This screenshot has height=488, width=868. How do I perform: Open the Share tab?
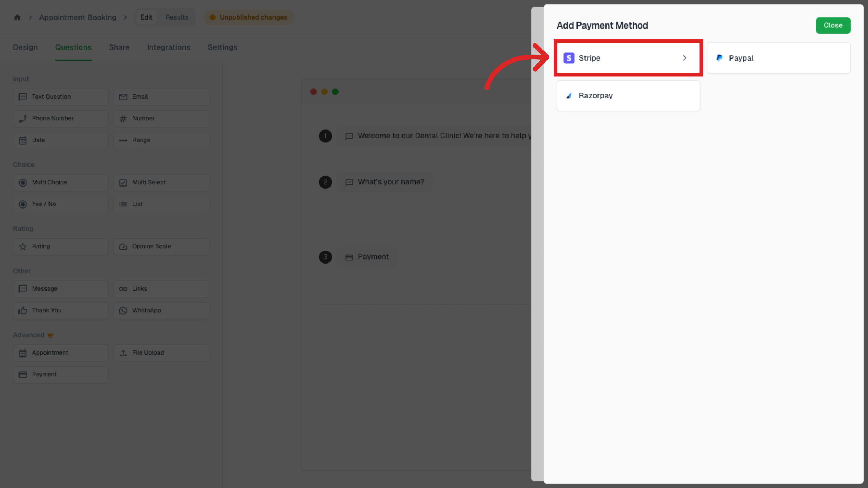tap(119, 47)
